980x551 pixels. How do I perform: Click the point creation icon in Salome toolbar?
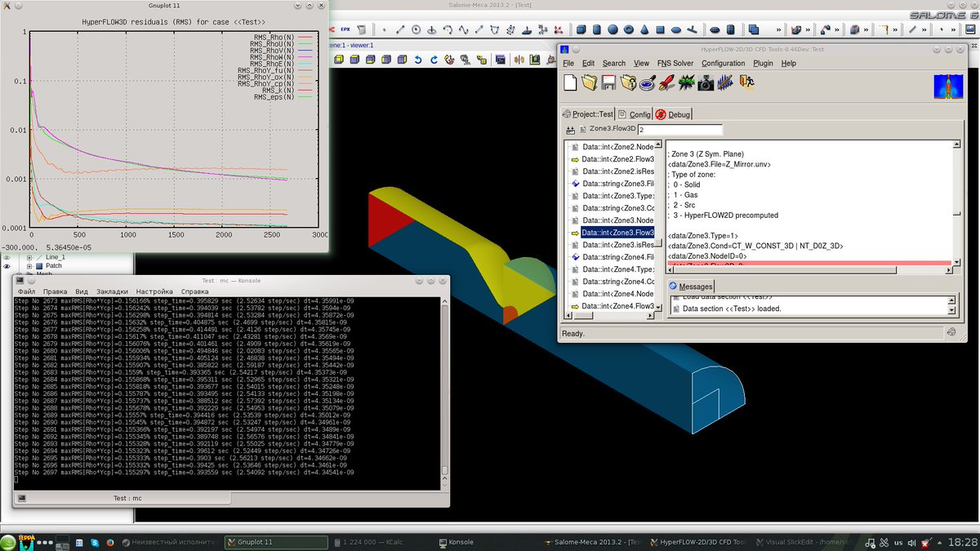[x=385, y=30]
